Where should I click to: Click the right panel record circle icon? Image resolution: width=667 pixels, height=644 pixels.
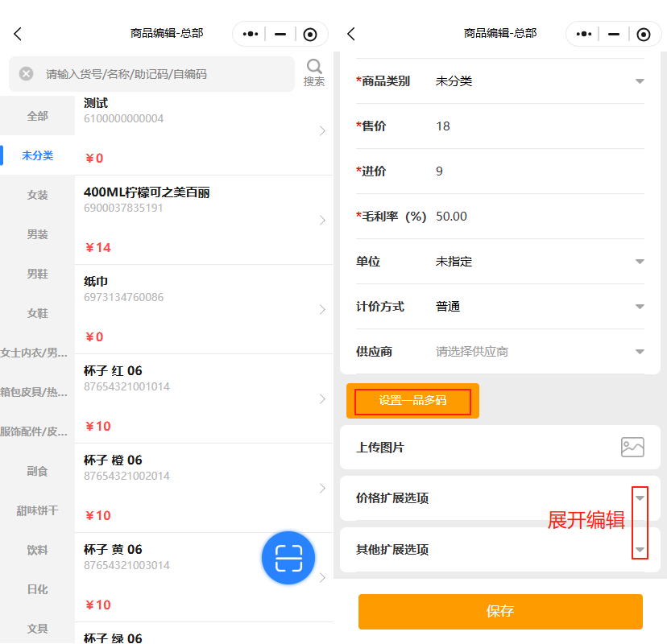(x=643, y=34)
